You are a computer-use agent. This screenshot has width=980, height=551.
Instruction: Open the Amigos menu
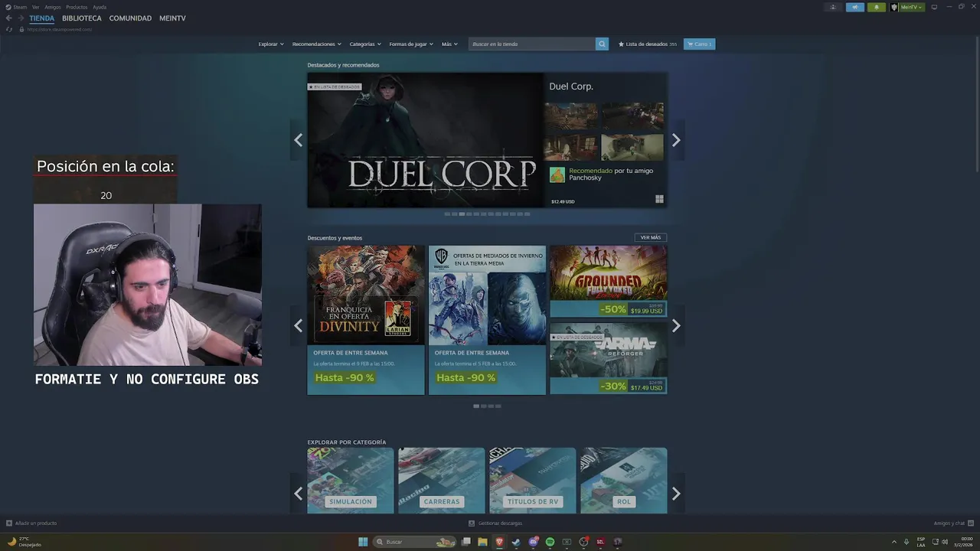[53, 7]
